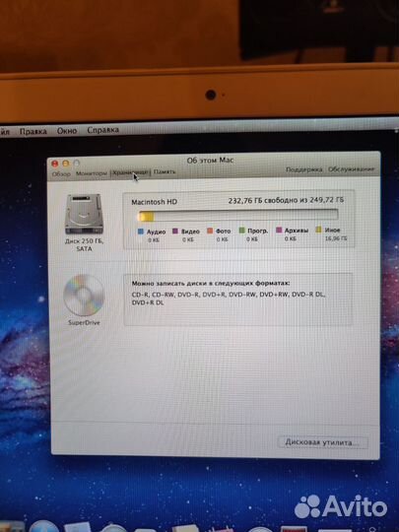The width and height of the screenshot is (399, 532).
Task: Open the Обзор tab
Action: [x=61, y=174]
